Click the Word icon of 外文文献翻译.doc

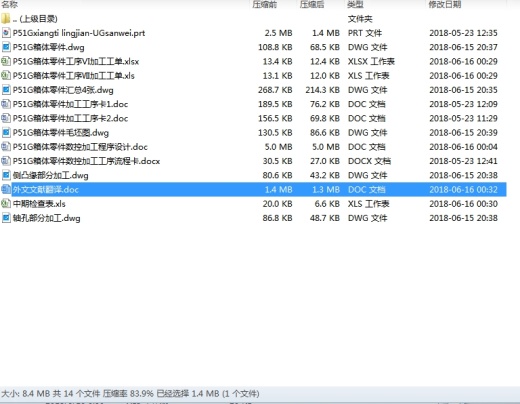(6, 190)
